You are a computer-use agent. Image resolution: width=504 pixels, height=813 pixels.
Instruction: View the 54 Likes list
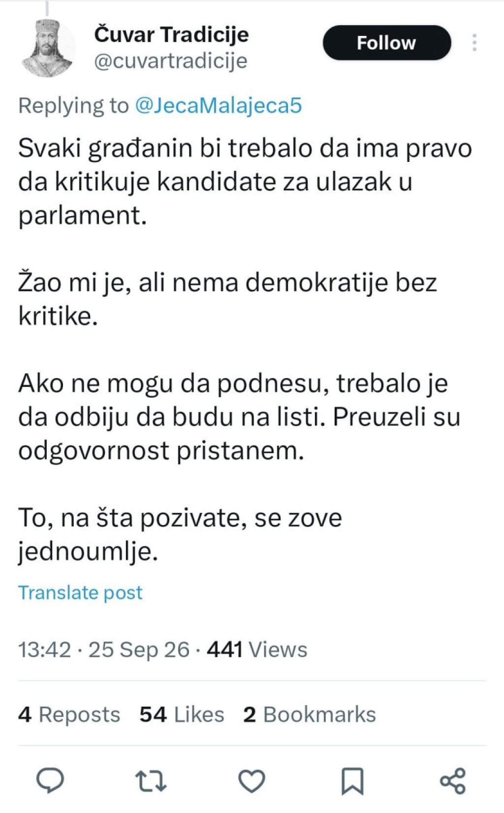pyautogui.click(x=182, y=715)
